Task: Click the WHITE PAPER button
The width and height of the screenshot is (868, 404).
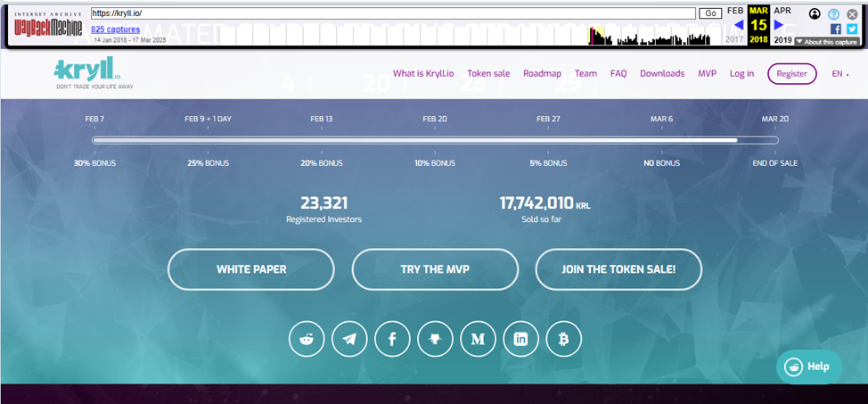Action: tap(251, 269)
